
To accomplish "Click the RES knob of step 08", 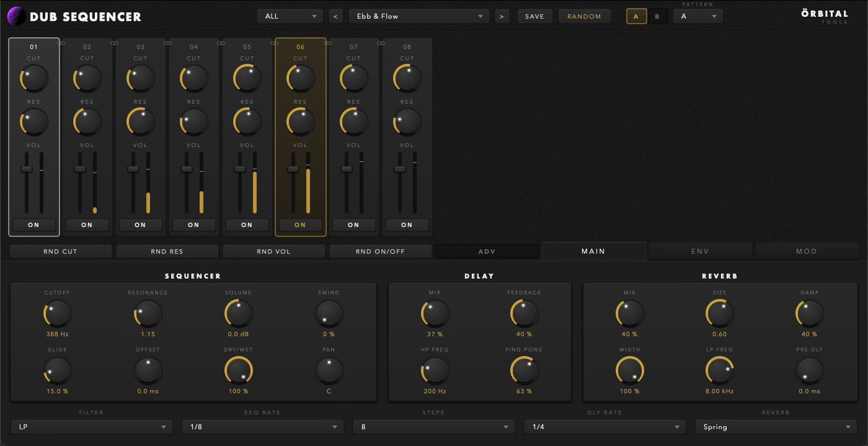I will tap(407, 122).
